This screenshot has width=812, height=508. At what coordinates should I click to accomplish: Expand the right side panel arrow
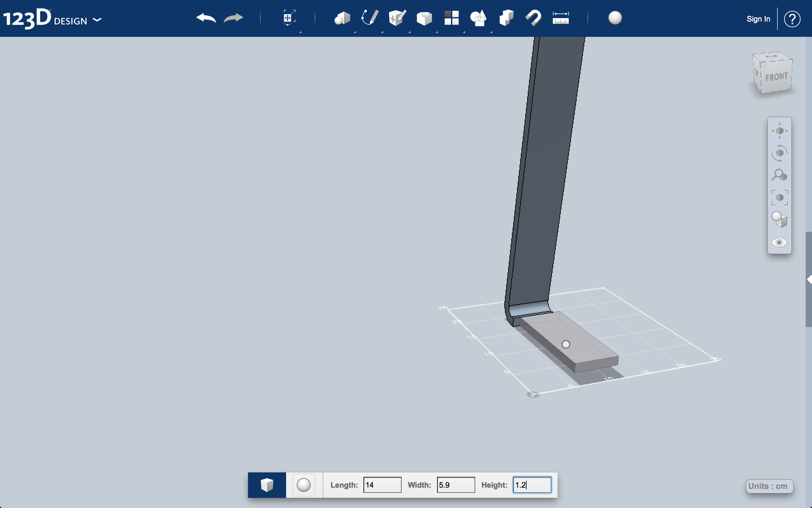pos(809,279)
